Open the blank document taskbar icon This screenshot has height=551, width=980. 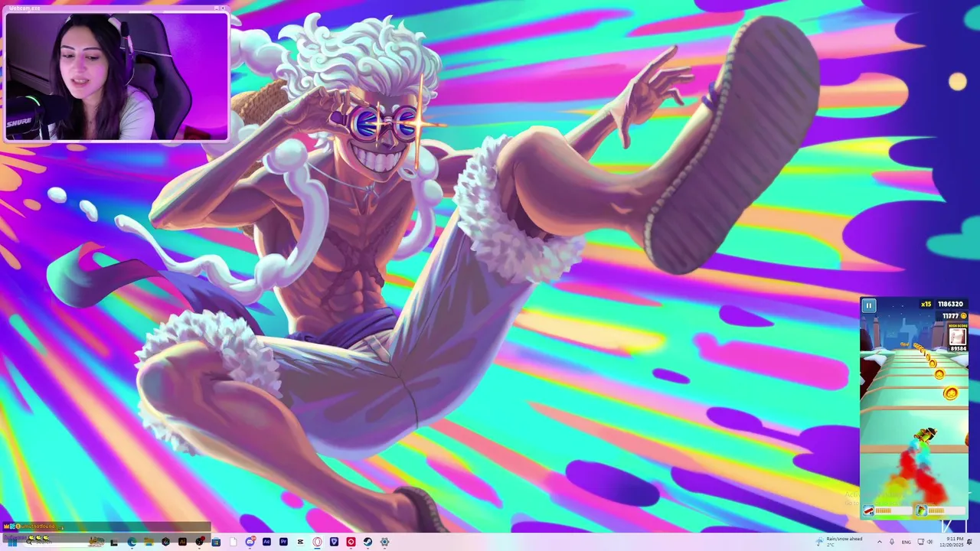click(234, 543)
